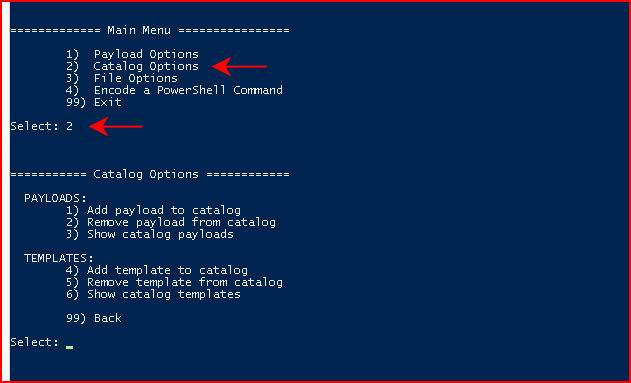
Task: Select Encode a PowerShell Command entry
Action: click(x=174, y=90)
